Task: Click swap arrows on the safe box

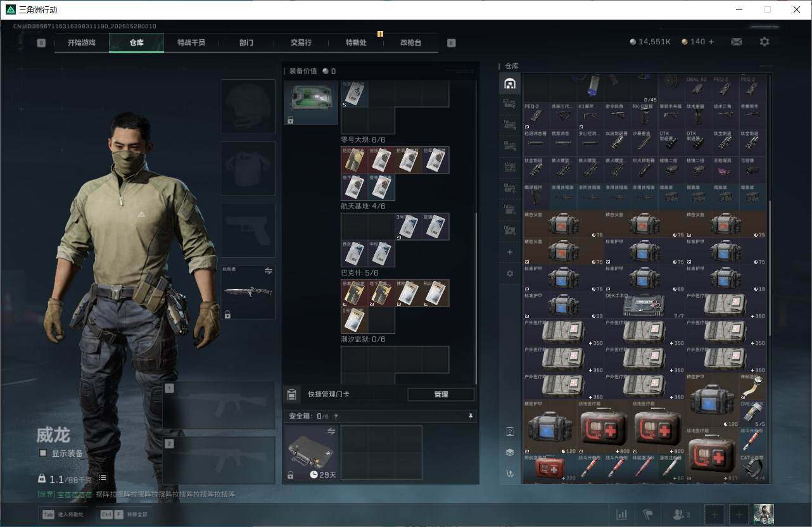Action: [331, 431]
